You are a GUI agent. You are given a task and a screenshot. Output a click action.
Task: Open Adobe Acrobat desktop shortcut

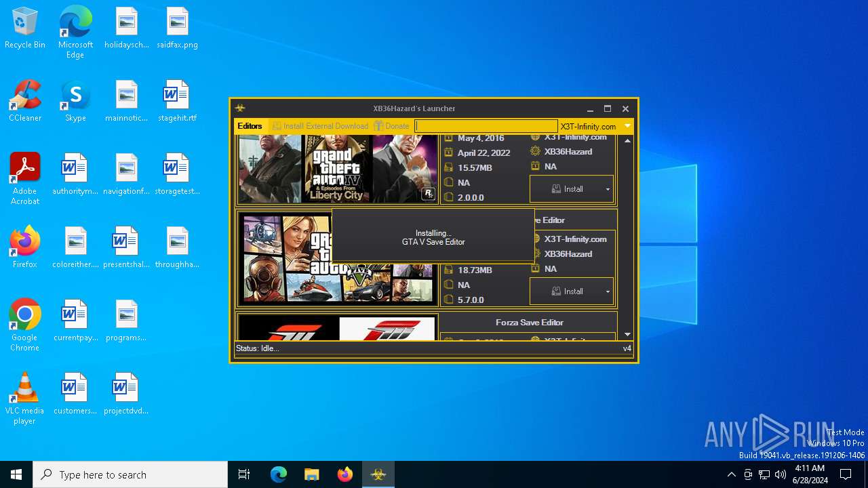coord(25,179)
